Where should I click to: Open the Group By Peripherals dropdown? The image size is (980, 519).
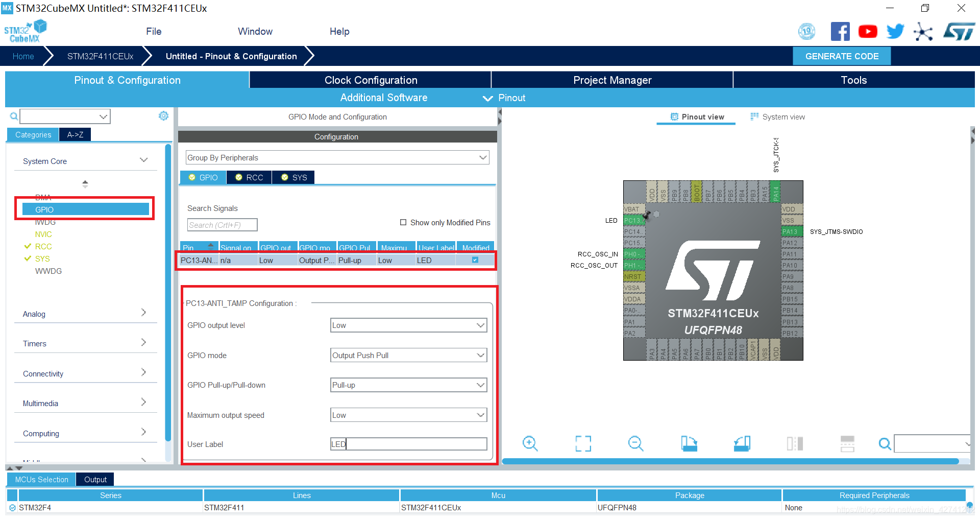click(337, 158)
